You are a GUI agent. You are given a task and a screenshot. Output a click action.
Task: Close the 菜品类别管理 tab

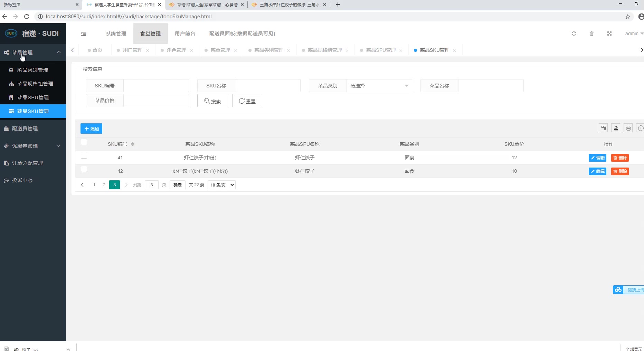click(x=288, y=50)
